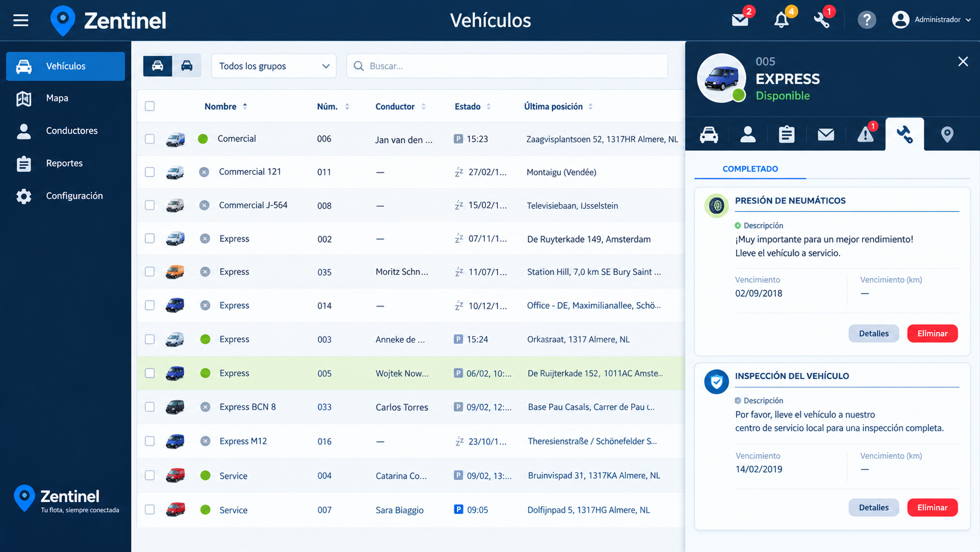The width and height of the screenshot is (980, 552).
Task: Select the COMPLETADO tab
Action: [750, 169]
